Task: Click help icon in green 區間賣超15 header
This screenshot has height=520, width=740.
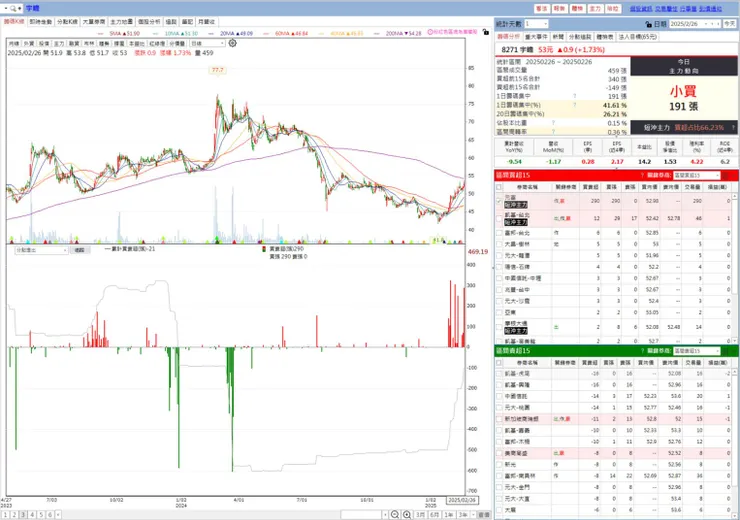Action: coord(642,351)
